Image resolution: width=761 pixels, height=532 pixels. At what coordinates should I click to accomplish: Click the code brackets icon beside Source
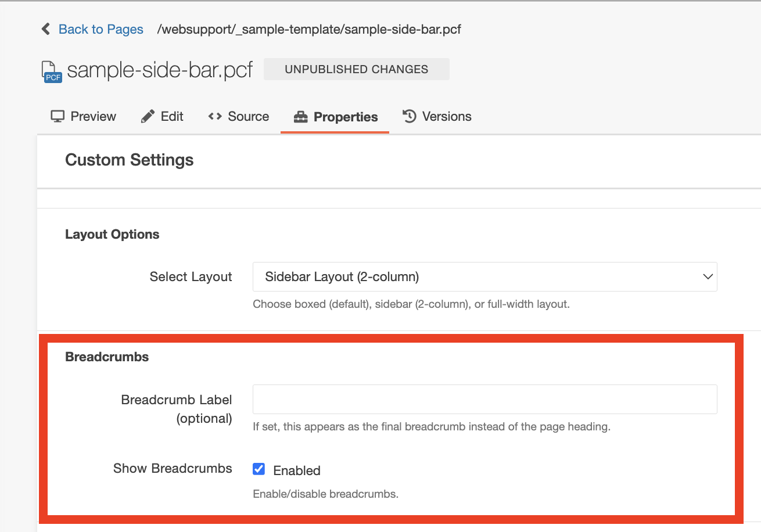click(x=215, y=117)
